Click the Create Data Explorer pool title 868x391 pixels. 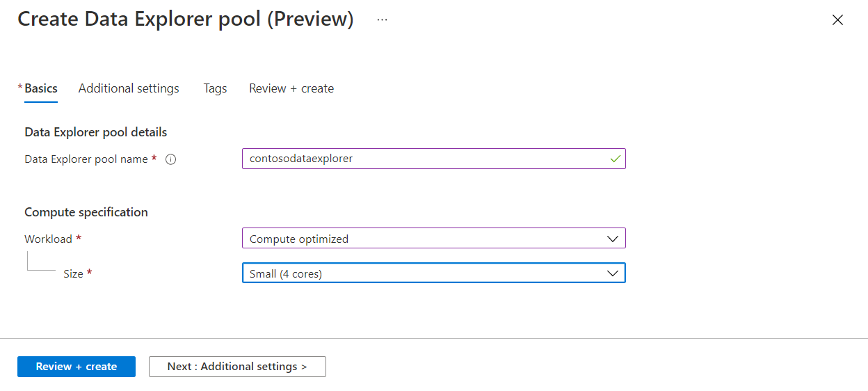(x=185, y=19)
